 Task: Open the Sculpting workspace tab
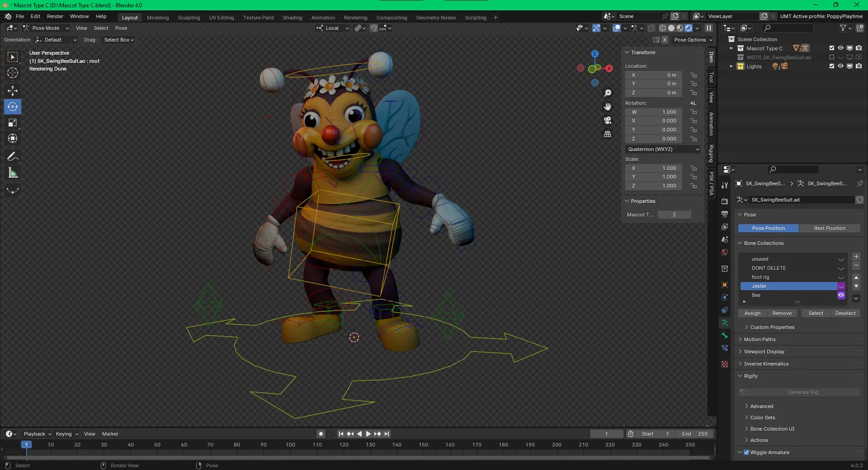(x=189, y=17)
